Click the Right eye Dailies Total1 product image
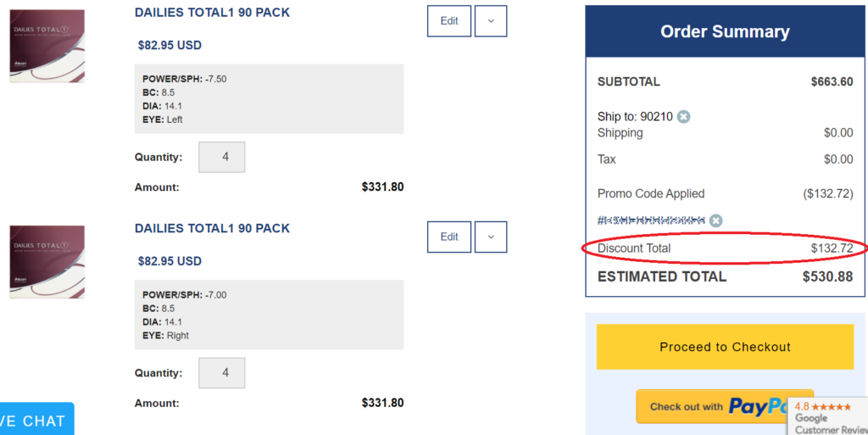The width and height of the screenshot is (868, 435). 47,261
